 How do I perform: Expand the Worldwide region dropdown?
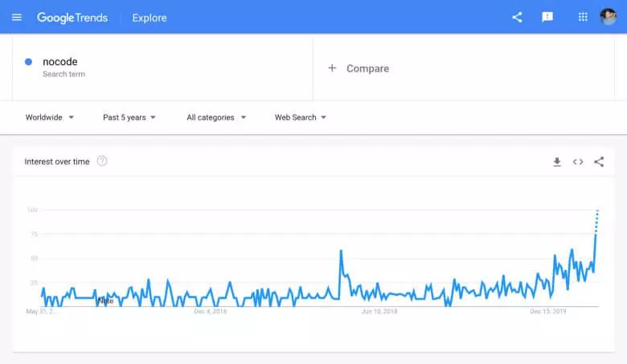click(x=50, y=117)
